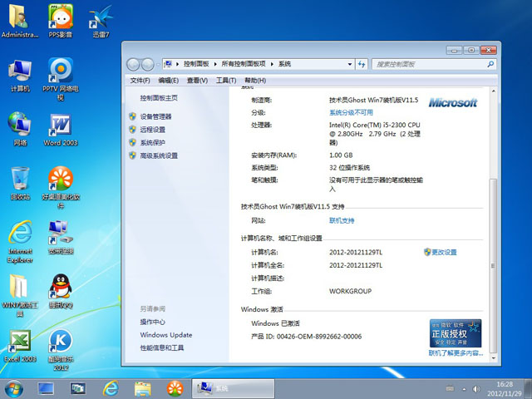
Task: Click the vertical scrollbar thumb
Action: [x=493, y=266]
